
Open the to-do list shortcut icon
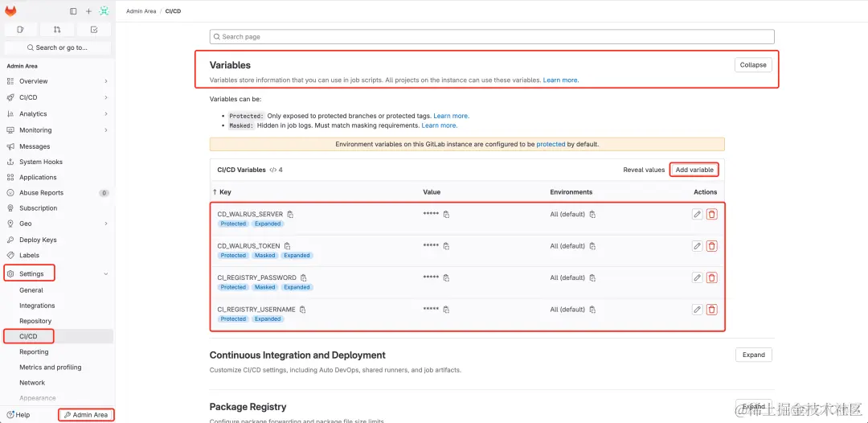click(93, 29)
